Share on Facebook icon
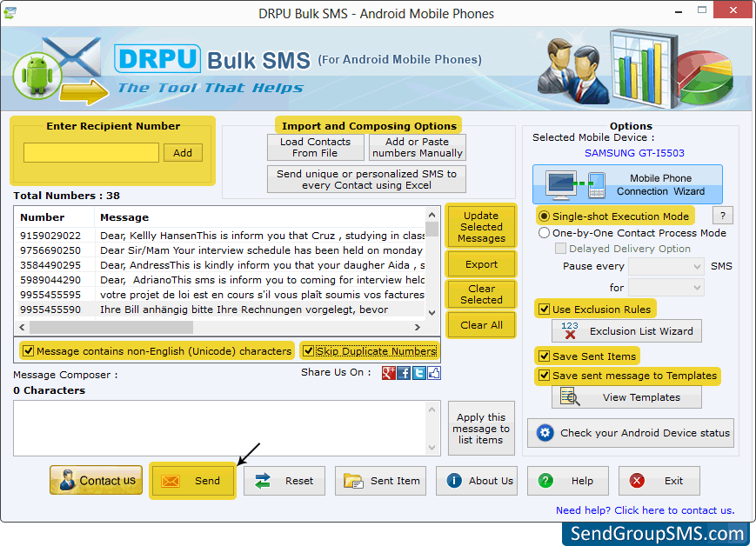The image size is (756, 546). point(404,373)
